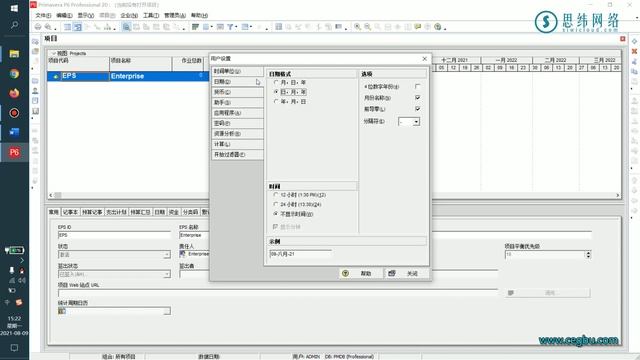Click the 关闭 button in the User Preferences dialog
The height and width of the screenshot is (360, 640).
click(x=407, y=273)
